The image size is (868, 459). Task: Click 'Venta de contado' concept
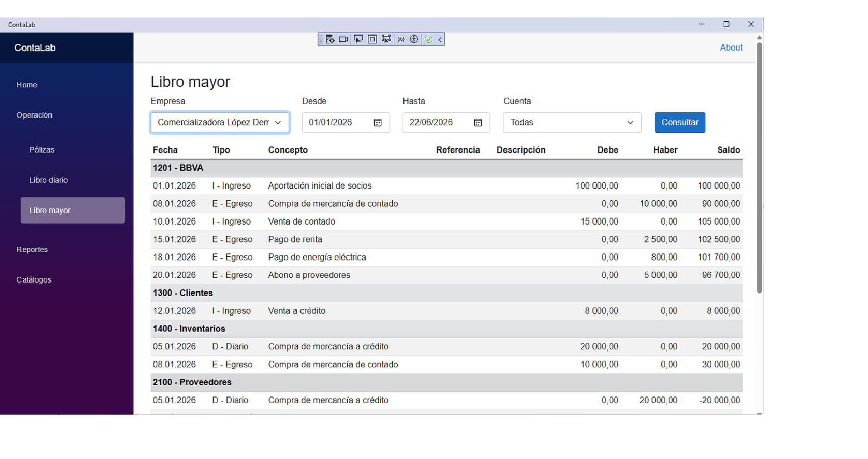point(302,222)
